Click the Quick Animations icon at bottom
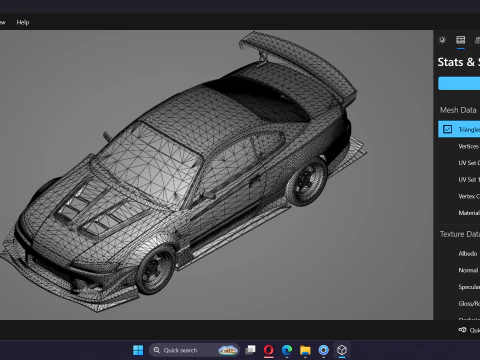This screenshot has width=480, height=360. [462, 330]
